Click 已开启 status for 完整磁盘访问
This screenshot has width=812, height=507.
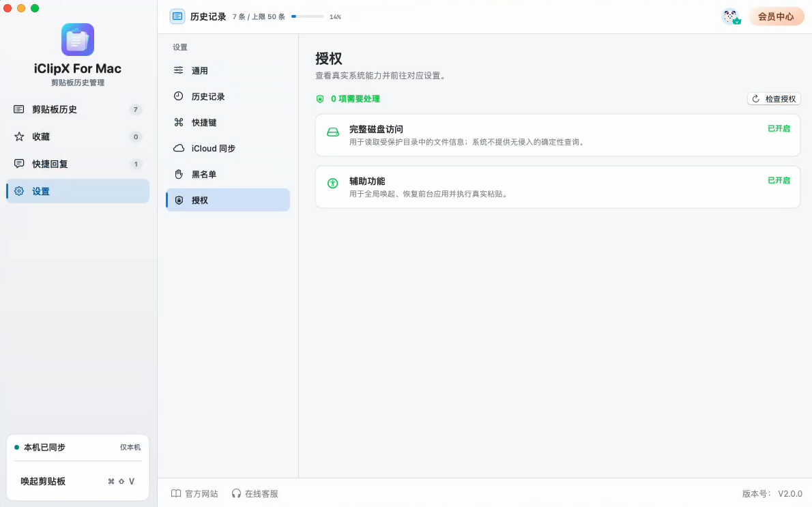pyautogui.click(x=779, y=128)
